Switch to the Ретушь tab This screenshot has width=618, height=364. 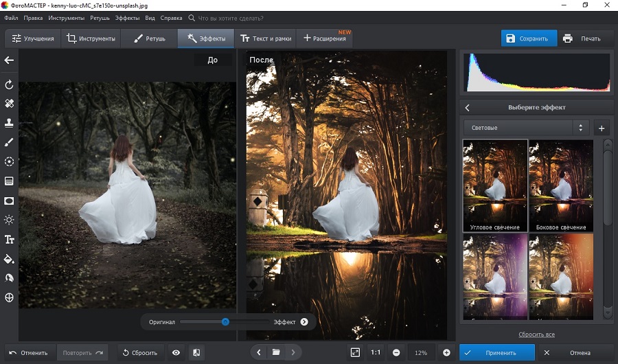click(x=150, y=38)
